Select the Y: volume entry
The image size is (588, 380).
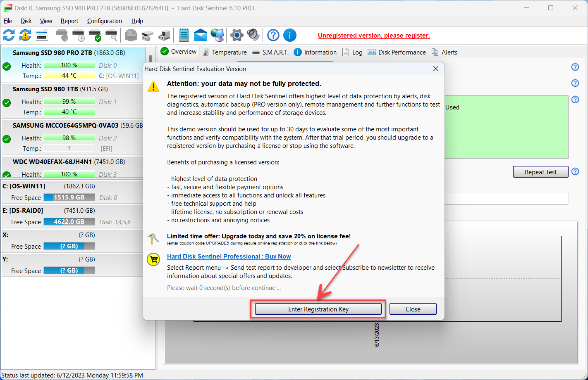[72, 265]
